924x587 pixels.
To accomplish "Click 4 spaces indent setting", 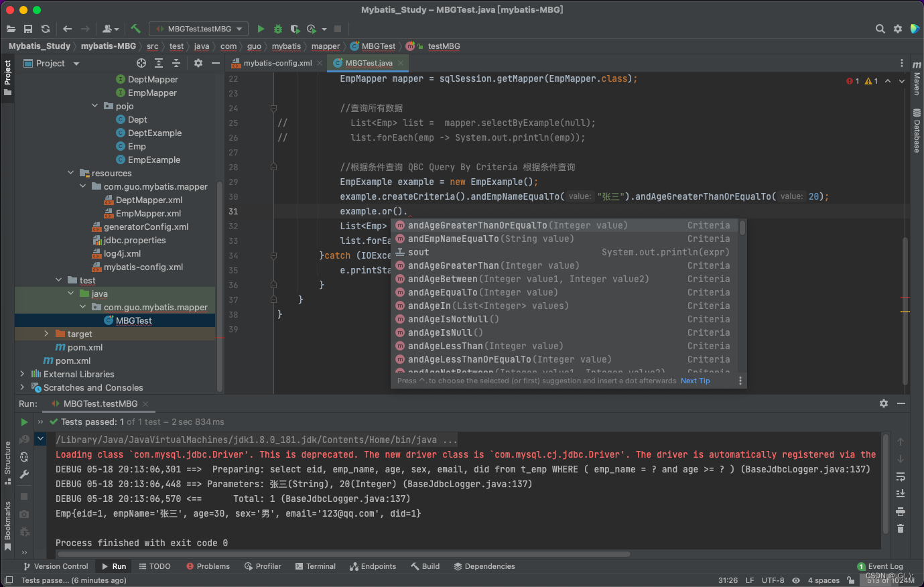I will coord(823,580).
